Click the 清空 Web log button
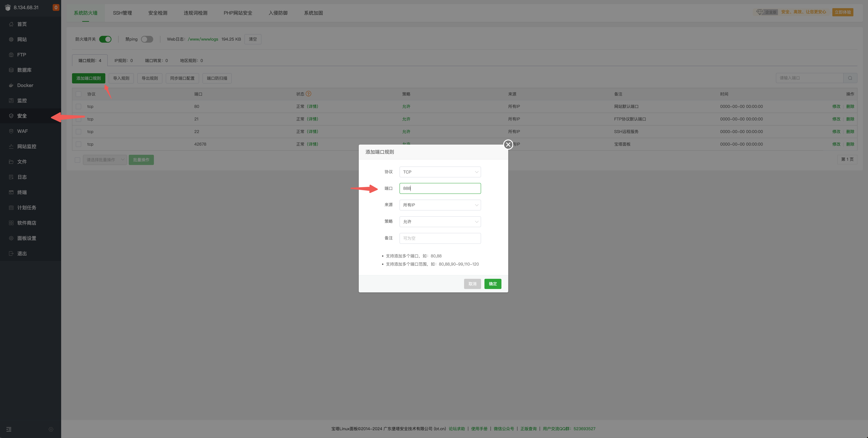The image size is (868, 438). (253, 39)
